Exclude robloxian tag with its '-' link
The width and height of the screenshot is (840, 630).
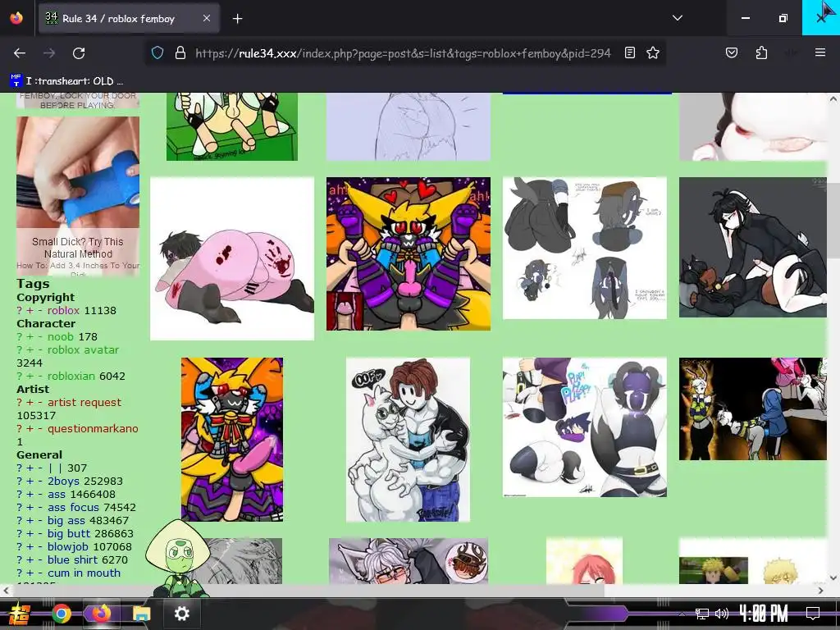point(40,376)
